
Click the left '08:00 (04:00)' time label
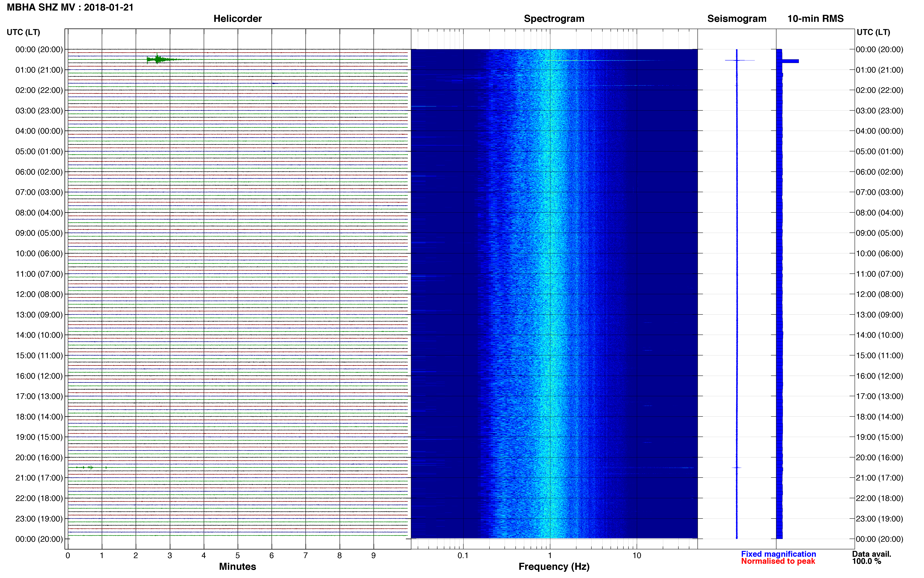[39, 213]
